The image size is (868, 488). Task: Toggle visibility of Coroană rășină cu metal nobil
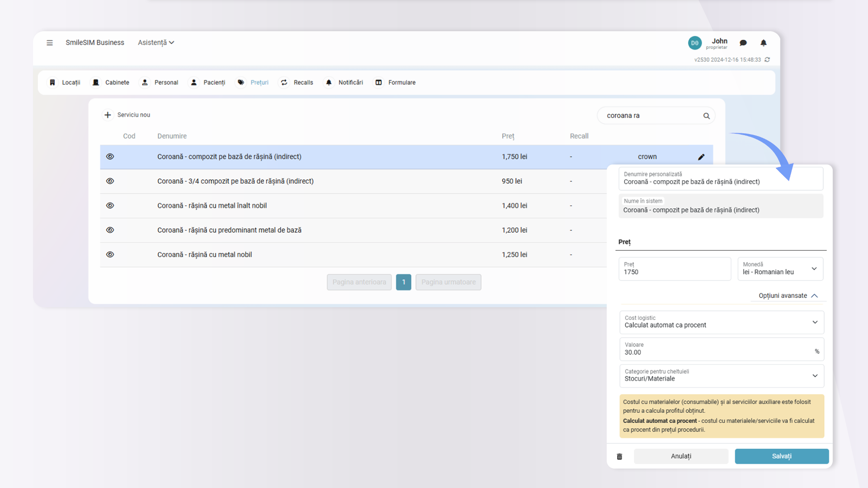(110, 254)
